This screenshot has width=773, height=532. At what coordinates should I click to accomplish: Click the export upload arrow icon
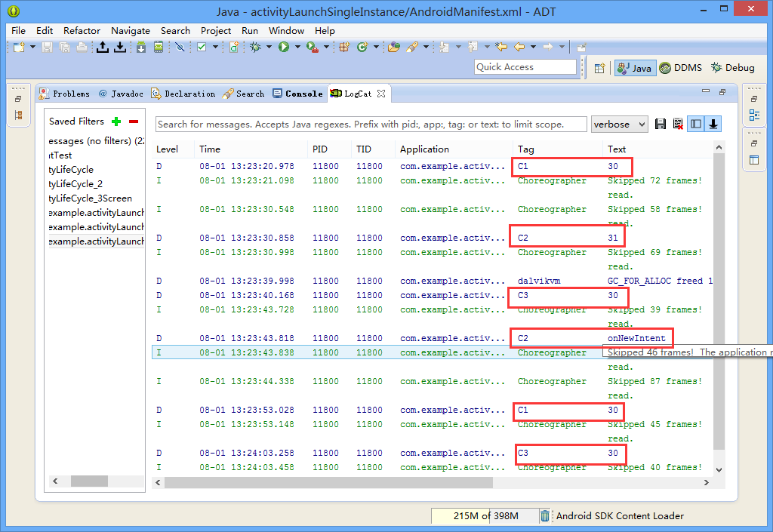[103, 48]
